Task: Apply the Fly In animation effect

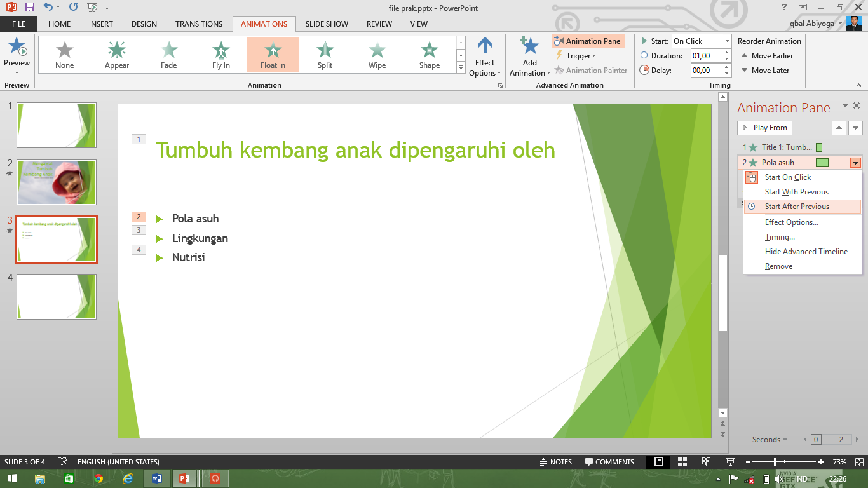Action: coord(221,55)
